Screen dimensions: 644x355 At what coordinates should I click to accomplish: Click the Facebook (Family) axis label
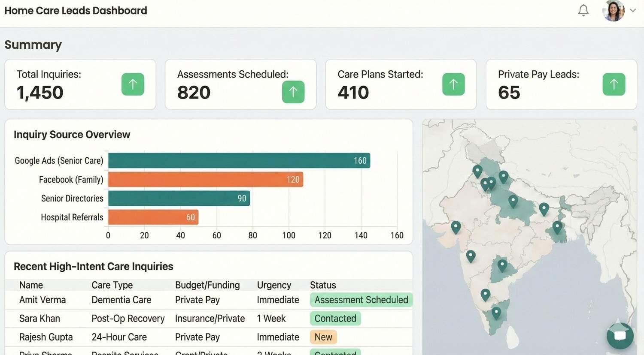[71, 179]
